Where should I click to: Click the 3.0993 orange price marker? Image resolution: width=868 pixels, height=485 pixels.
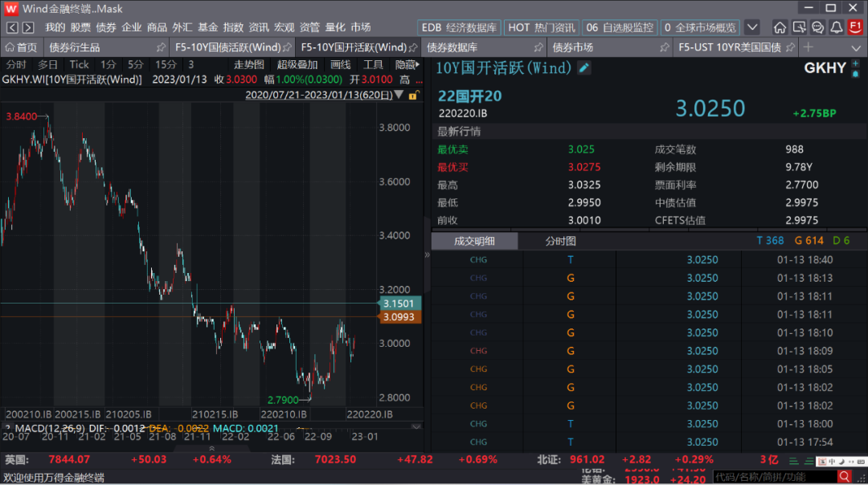pos(399,317)
